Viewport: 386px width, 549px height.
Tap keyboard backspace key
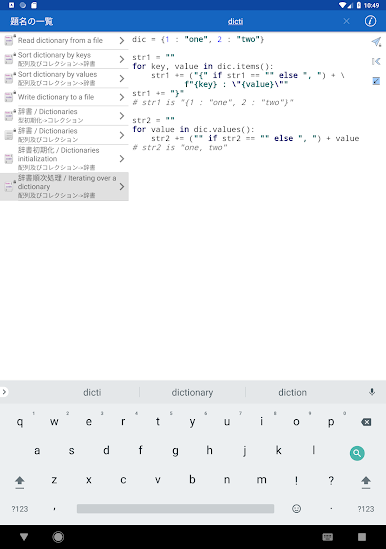366,422
